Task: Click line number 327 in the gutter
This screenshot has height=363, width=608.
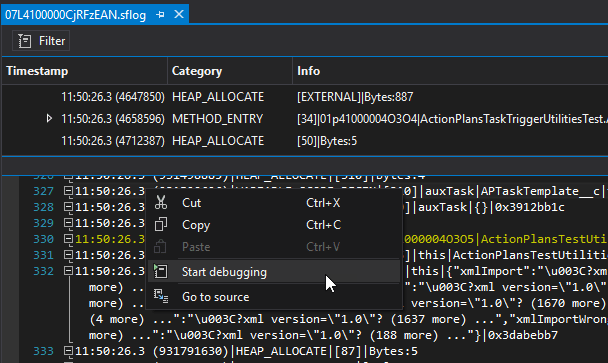Action: pyautogui.click(x=43, y=191)
